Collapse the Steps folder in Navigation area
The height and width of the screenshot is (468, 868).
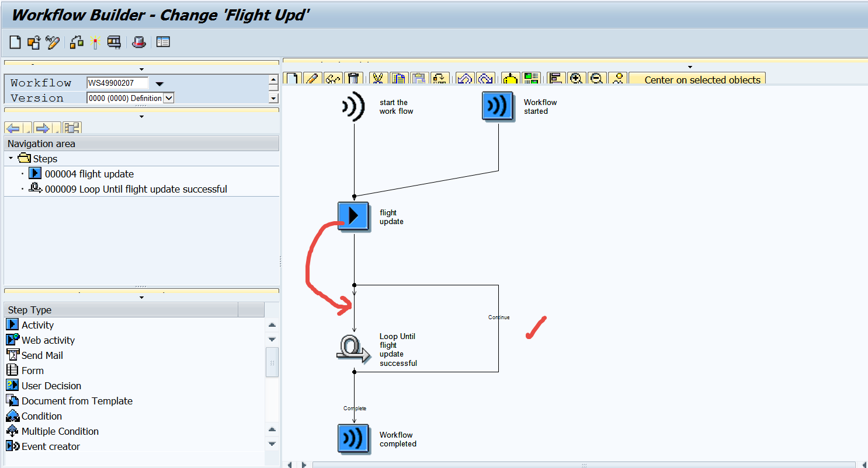[x=11, y=159]
